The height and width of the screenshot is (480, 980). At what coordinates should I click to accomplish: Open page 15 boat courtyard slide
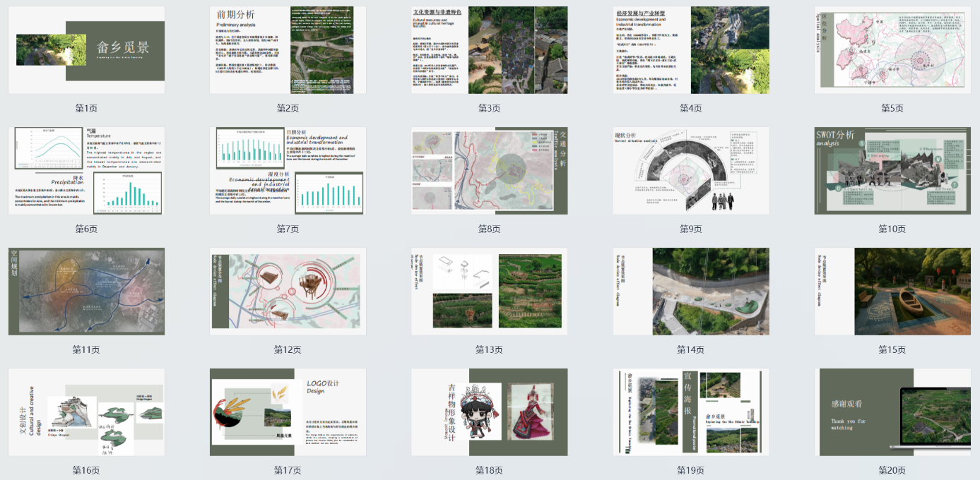pos(892,292)
